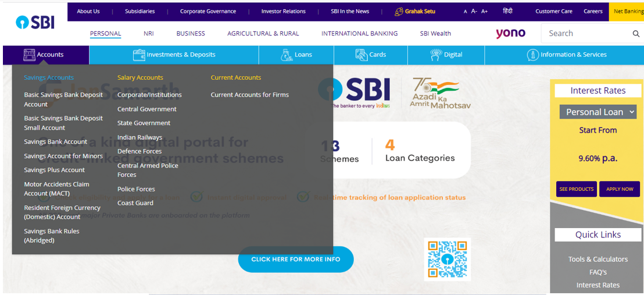Click the Investments & Deposits wallet icon
The height and width of the screenshot is (295, 644).
coord(139,55)
